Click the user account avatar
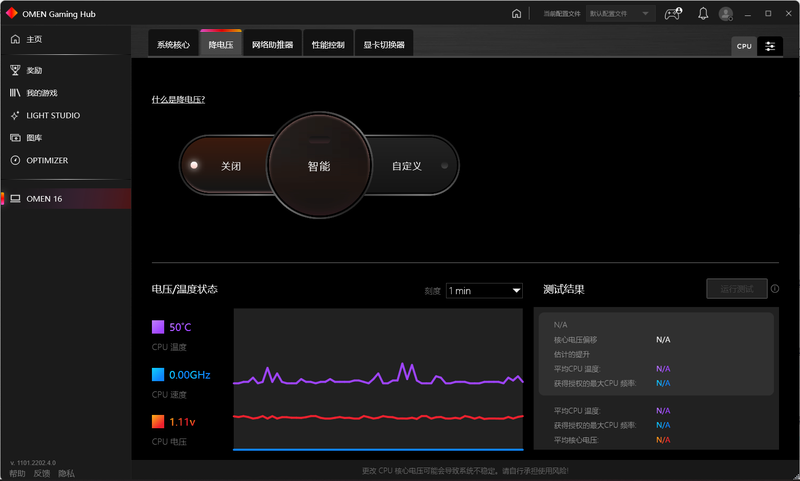 tap(726, 14)
